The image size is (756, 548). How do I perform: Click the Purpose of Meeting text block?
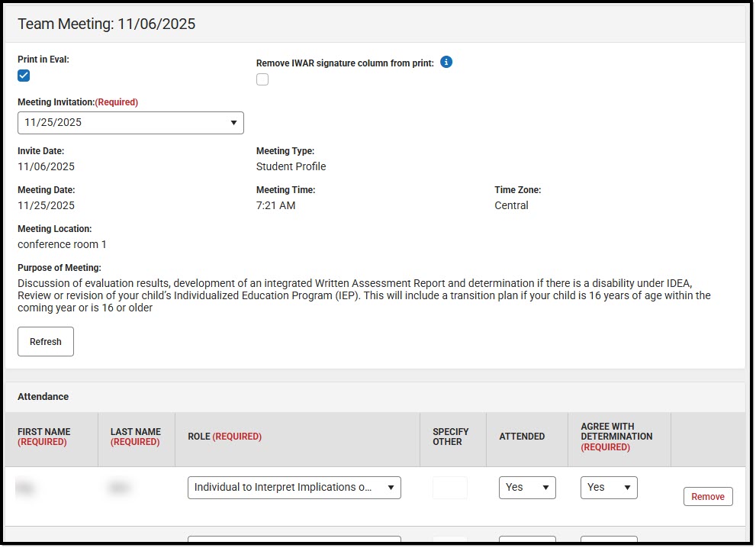364,295
